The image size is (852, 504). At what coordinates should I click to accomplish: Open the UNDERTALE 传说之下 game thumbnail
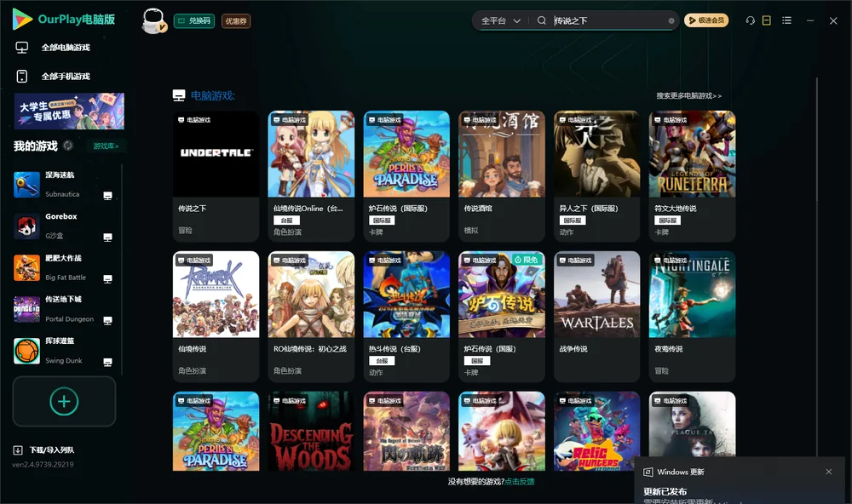[x=216, y=154]
